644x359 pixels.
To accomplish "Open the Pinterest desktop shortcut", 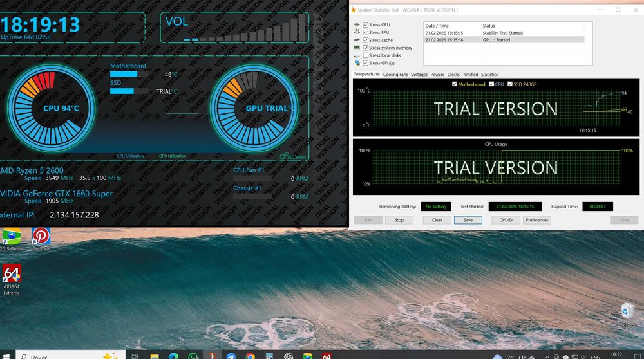I will click(41, 239).
